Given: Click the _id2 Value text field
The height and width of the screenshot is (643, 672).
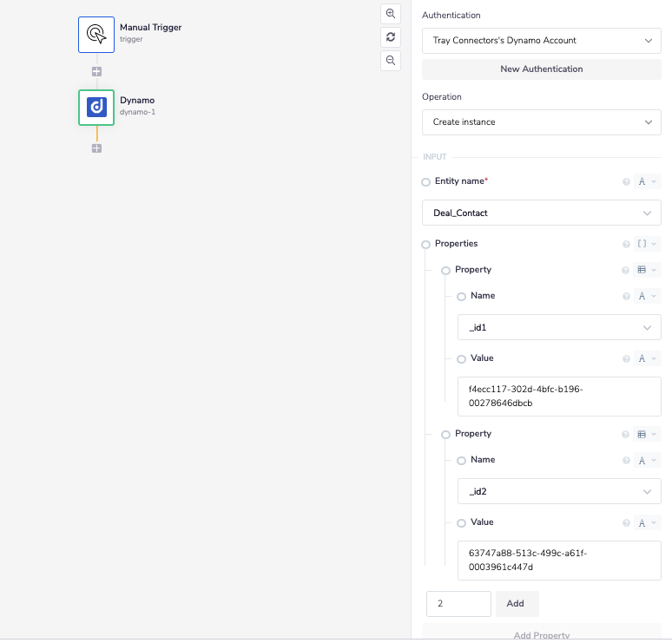Looking at the screenshot, I should (558, 560).
